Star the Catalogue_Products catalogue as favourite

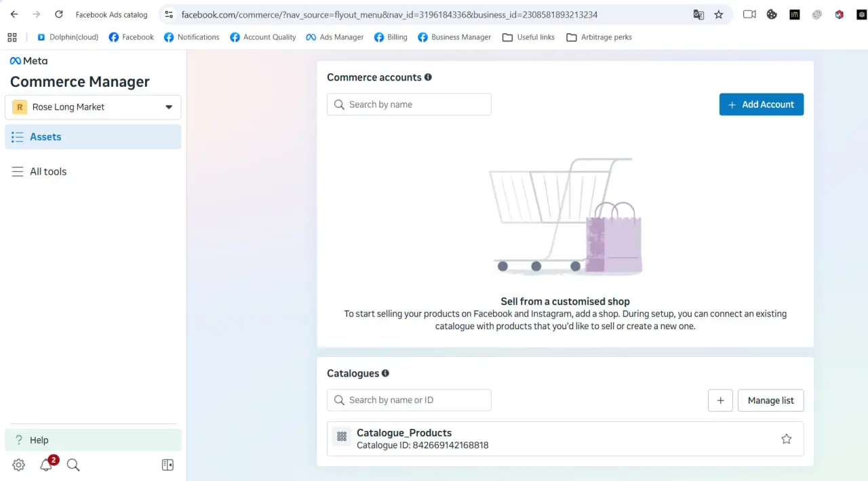click(x=787, y=439)
